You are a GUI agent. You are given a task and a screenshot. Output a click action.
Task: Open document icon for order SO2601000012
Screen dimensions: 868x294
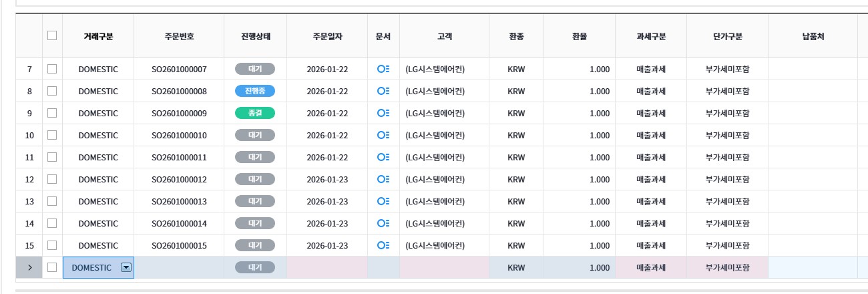click(x=383, y=179)
